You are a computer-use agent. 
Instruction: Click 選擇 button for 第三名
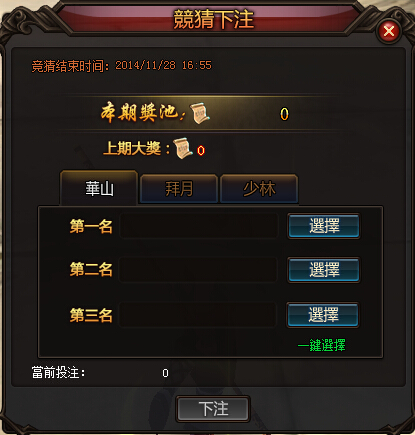point(323,315)
